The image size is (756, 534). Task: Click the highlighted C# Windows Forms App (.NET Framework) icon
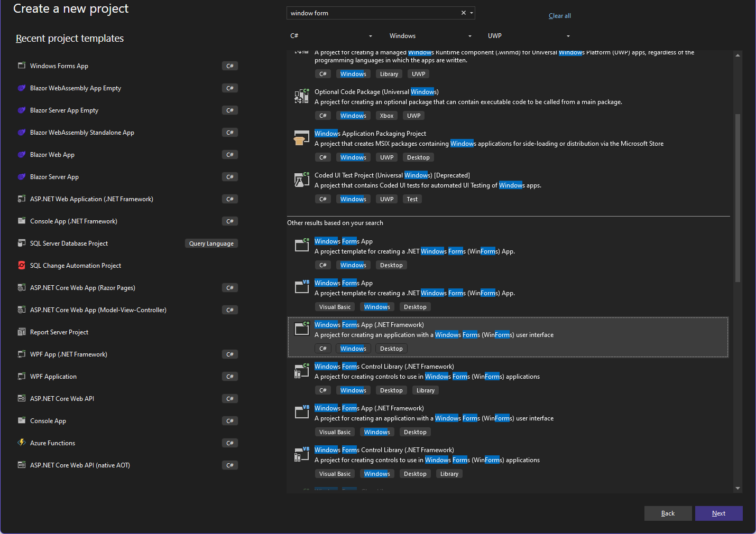[302, 329]
